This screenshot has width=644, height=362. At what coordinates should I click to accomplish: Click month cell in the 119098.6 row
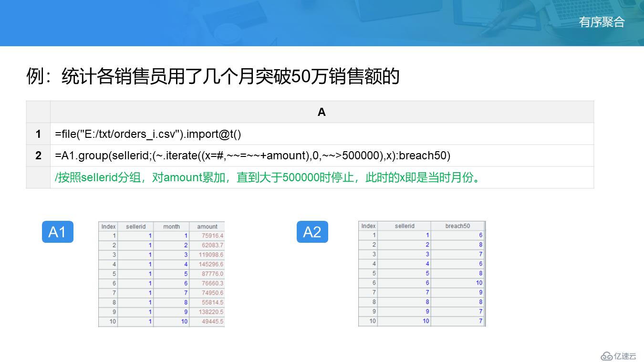pos(172,255)
